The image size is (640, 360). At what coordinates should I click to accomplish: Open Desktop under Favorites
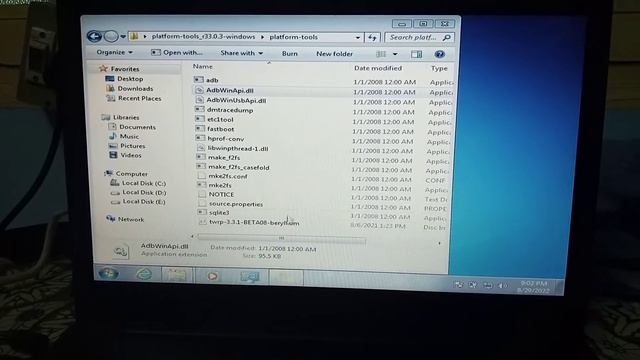coord(124,79)
